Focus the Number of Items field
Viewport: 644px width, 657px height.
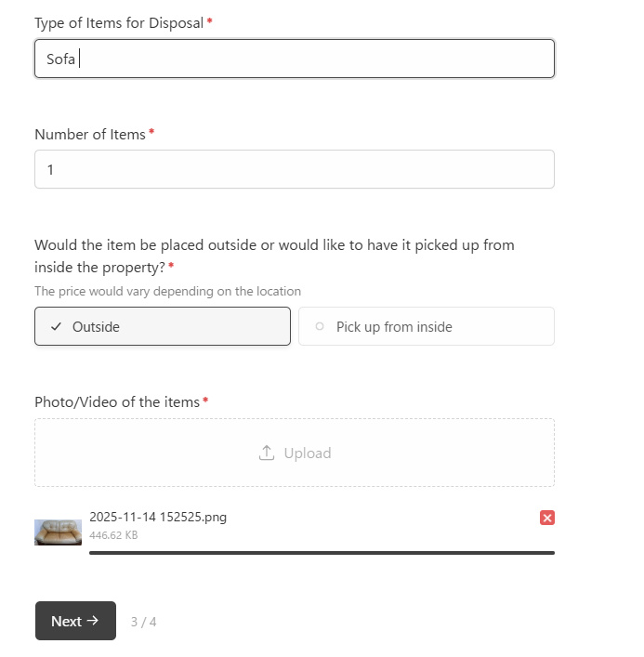(294, 170)
